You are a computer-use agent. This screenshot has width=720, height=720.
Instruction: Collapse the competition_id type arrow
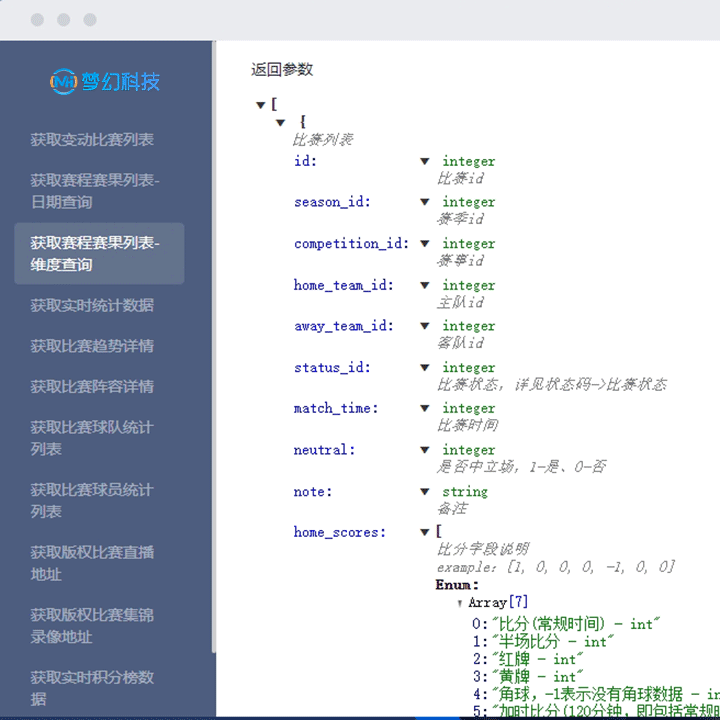point(425,244)
